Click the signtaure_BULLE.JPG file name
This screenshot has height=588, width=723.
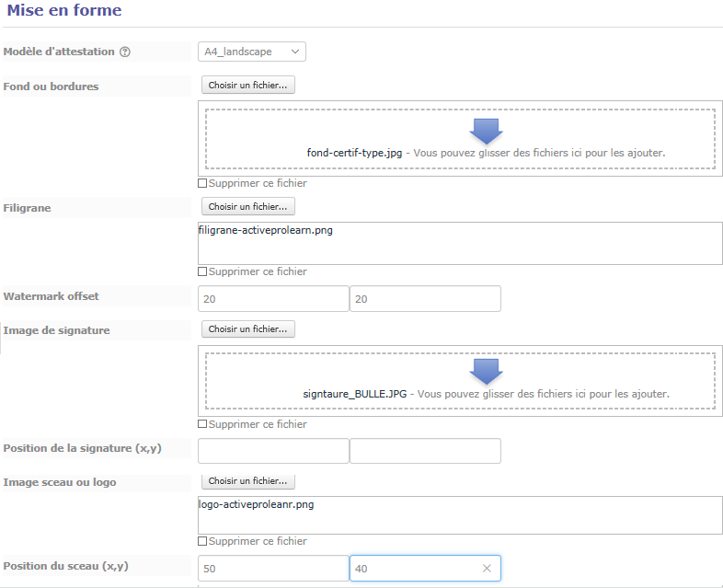(355, 394)
